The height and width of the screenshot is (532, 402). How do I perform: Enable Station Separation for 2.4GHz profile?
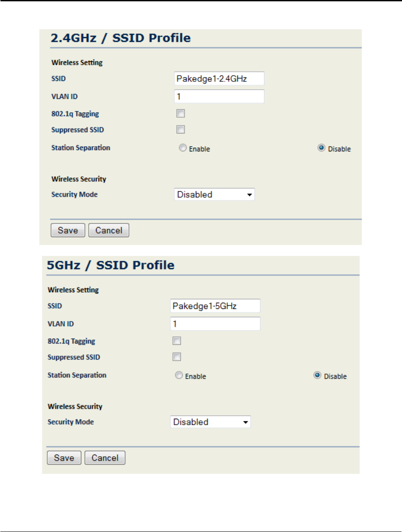pos(183,148)
